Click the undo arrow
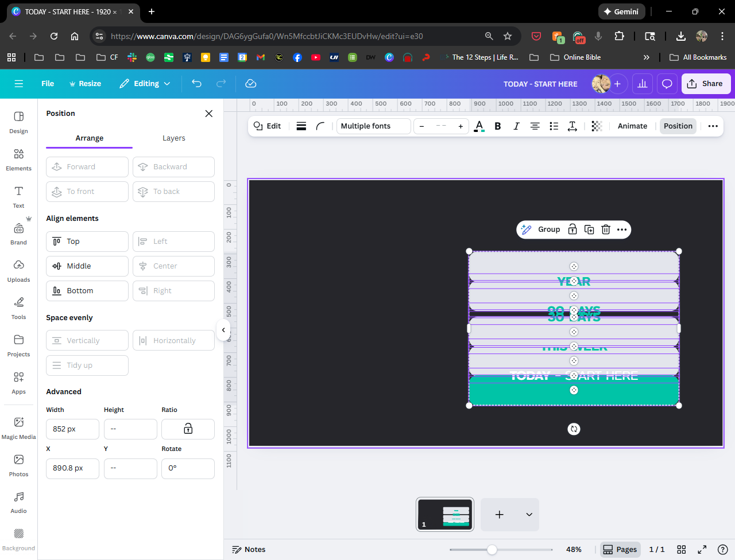This screenshot has height=560, width=735. (x=196, y=84)
